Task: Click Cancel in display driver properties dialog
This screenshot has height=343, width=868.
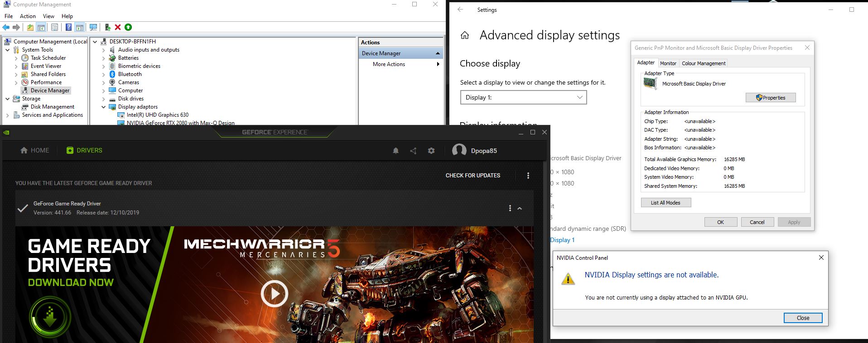Action: [x=757, y=222]
